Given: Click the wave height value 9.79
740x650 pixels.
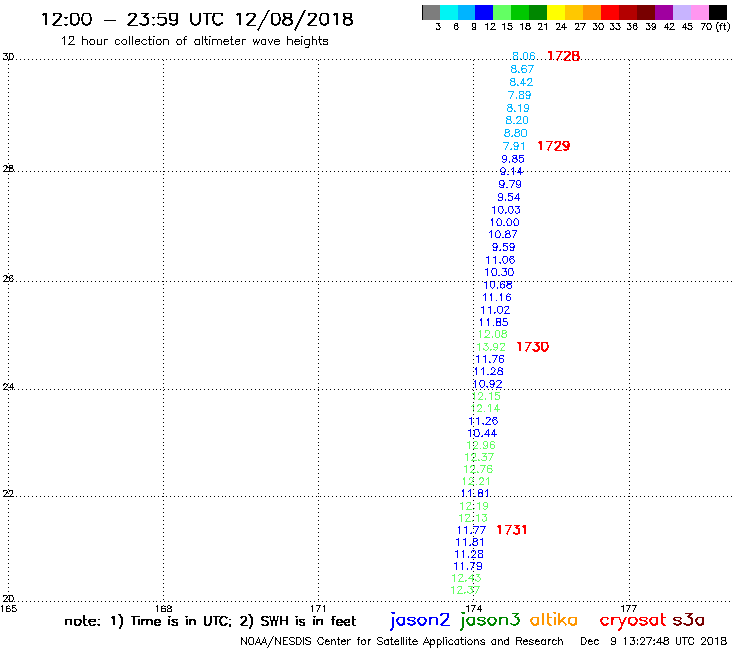Looking at the screenshot, I should (x=510, y=185).
